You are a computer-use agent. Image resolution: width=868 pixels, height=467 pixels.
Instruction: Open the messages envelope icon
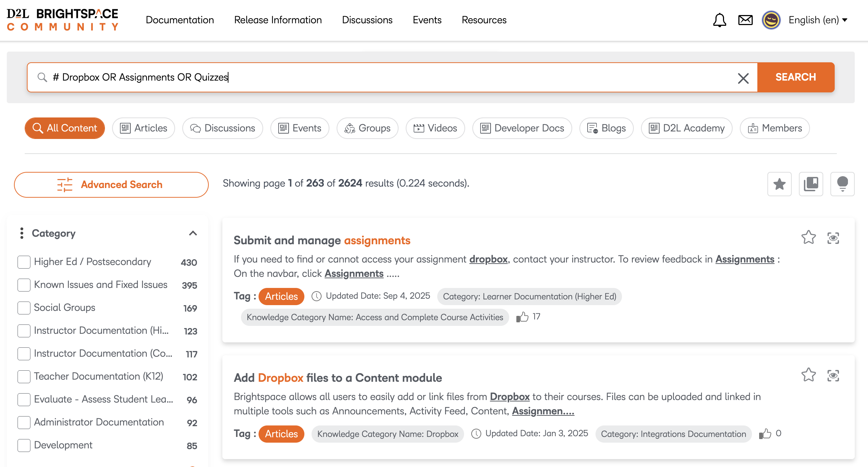point(745,20)
